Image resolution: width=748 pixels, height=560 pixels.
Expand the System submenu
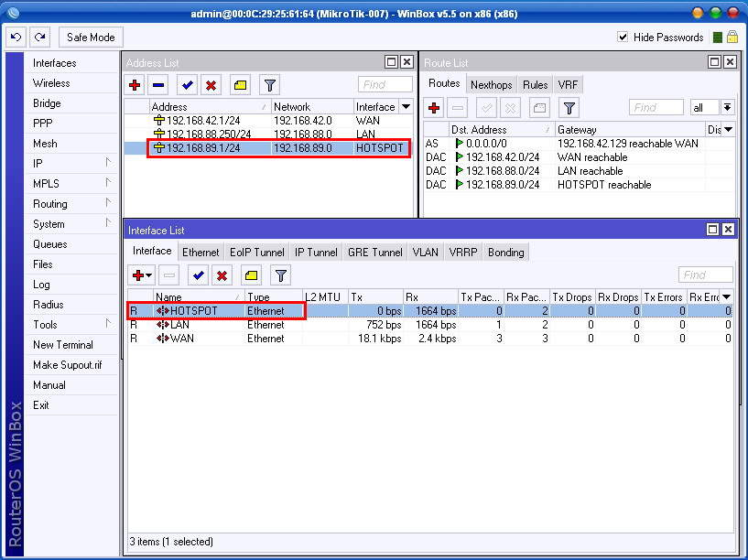70,224
